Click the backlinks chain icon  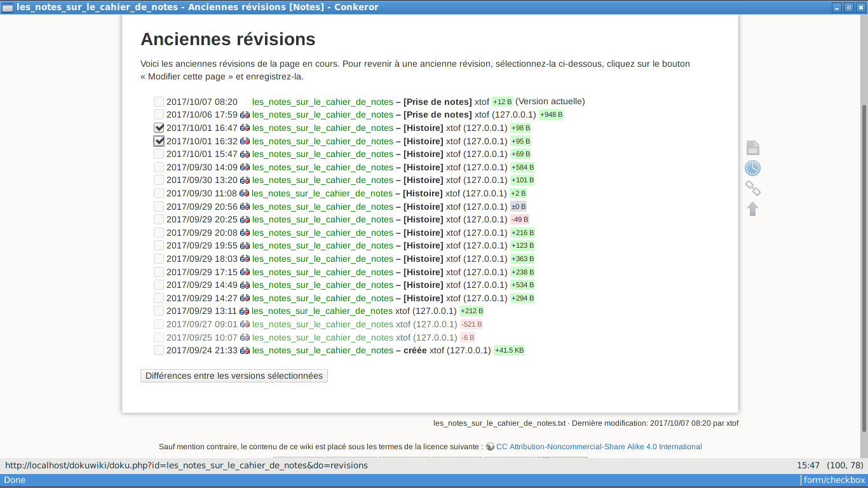(x=752, y=189)
